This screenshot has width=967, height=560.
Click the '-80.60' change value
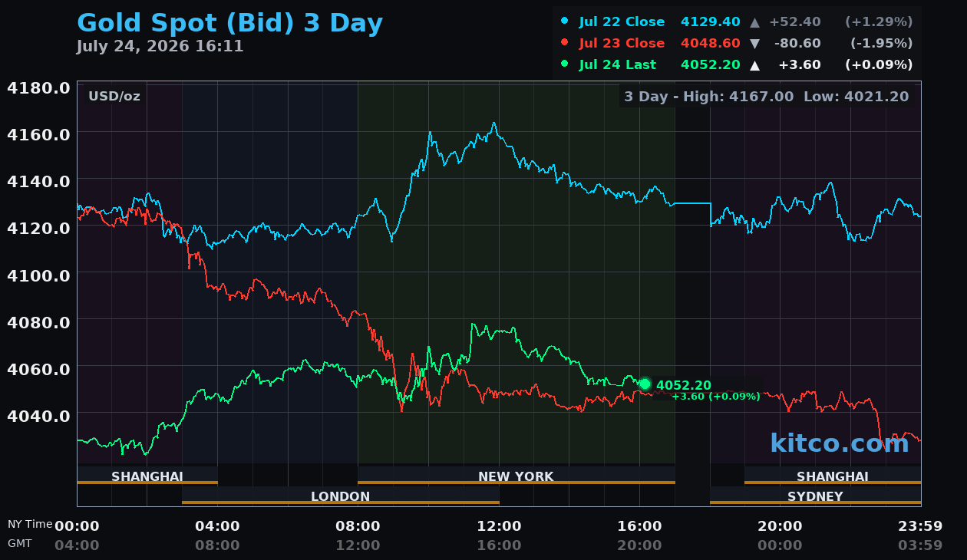point(797,43)
